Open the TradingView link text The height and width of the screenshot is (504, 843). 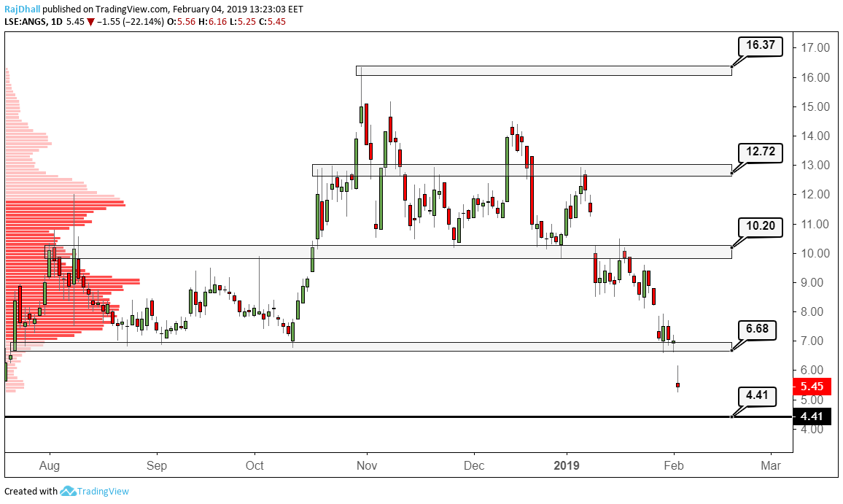[103, 491]
